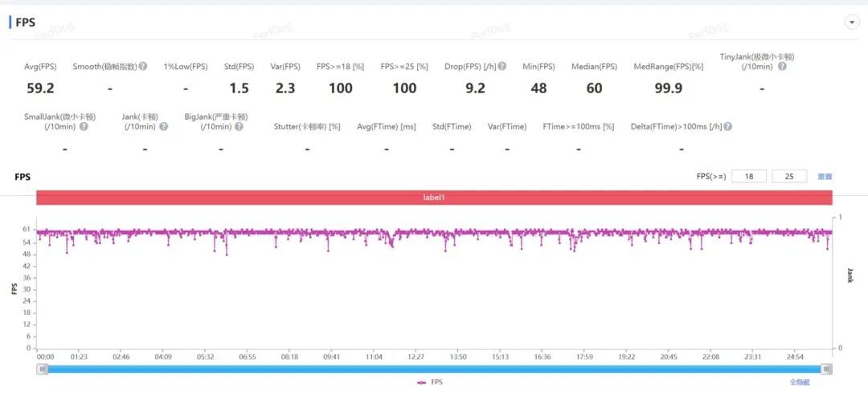868x393 pixels.
Task: Click the 00:00 time axis label
Action: [x=45, y=357]
